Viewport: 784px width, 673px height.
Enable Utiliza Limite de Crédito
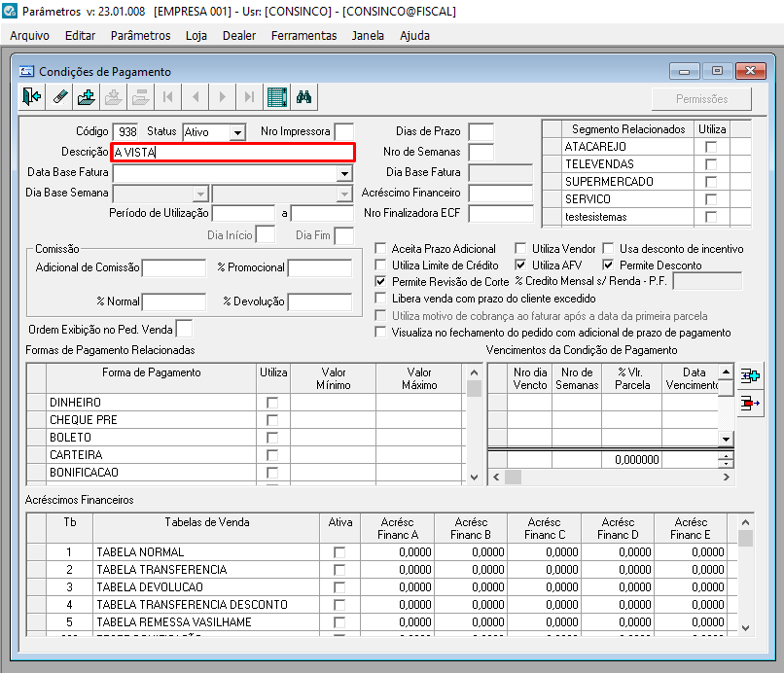click(380, 265)
